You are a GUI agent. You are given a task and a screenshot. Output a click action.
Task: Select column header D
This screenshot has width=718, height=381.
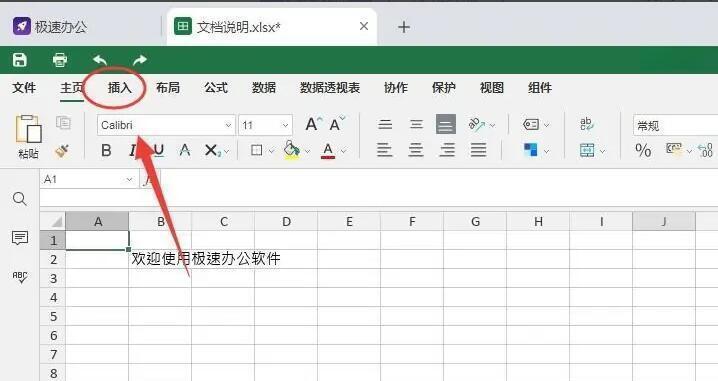point(286,222)
